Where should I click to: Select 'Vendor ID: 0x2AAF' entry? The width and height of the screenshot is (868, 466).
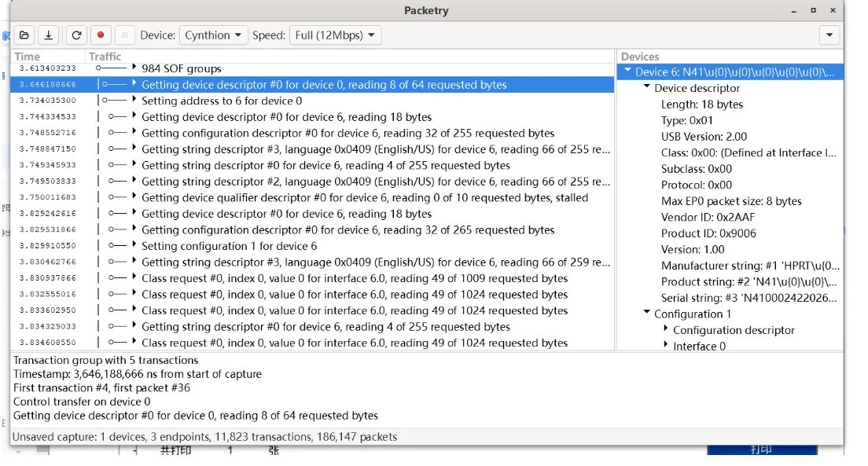(x=708, y=217)
